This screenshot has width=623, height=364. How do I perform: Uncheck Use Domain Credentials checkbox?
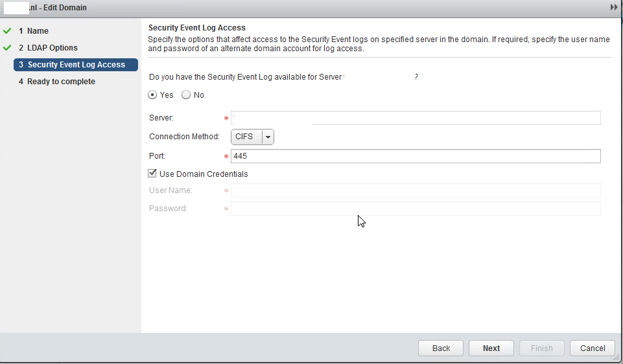pos(152,174)
